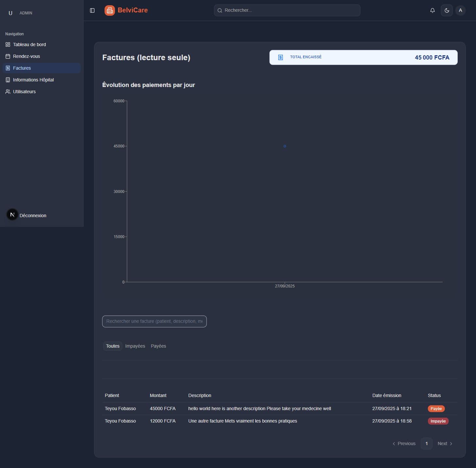Toggle dark mode moon button

447,10
